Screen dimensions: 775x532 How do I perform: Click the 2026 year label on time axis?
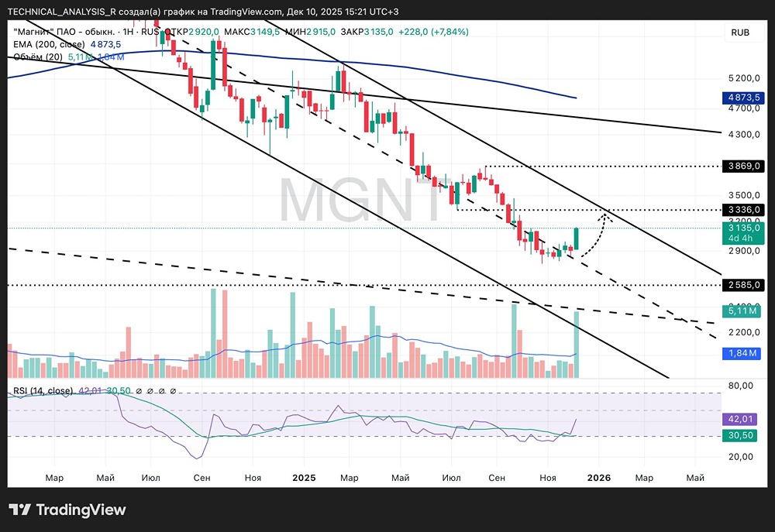point(598,478)
